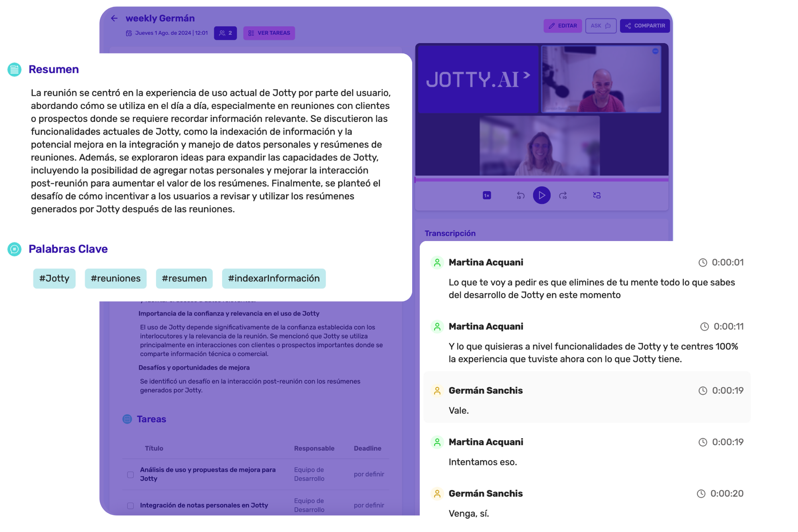This screenshot has width=798, height=532.
Task: Click the transcript line 'Intentamos eso.'
Action: tap(483, 462)
